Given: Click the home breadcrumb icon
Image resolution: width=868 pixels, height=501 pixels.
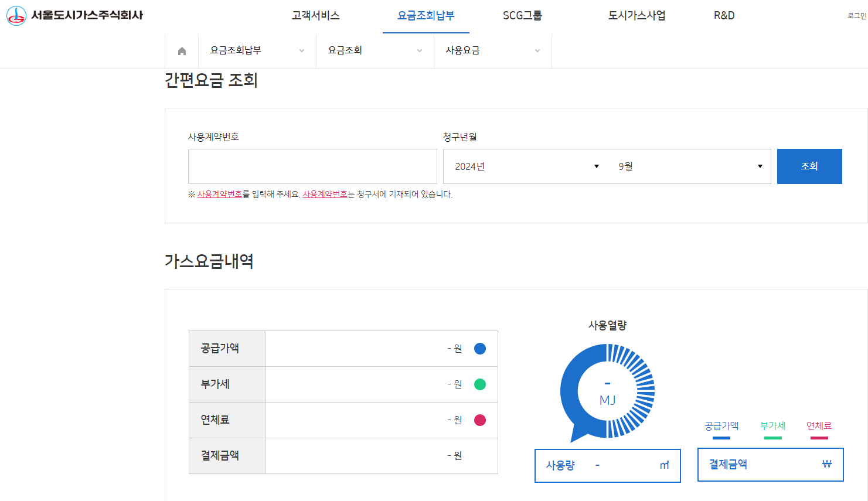Looking at the screenshot, I should pos(182,50).
